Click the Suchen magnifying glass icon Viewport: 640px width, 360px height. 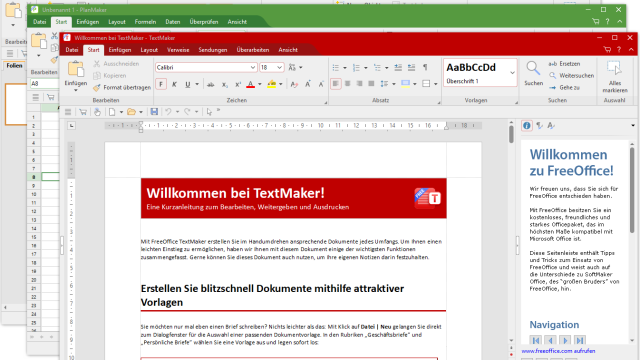(x=533, y=69)
